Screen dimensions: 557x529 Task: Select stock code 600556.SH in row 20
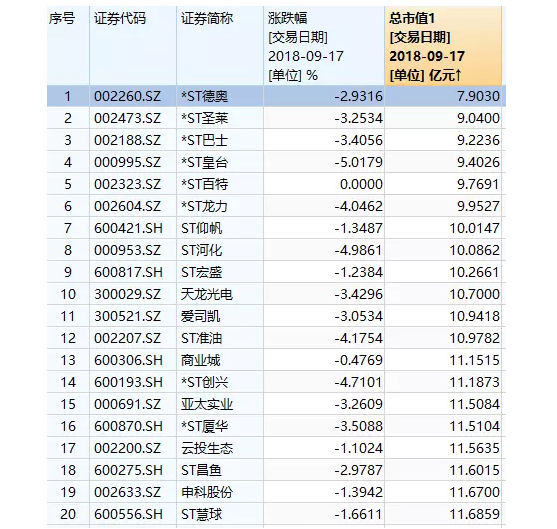(128, 515)
